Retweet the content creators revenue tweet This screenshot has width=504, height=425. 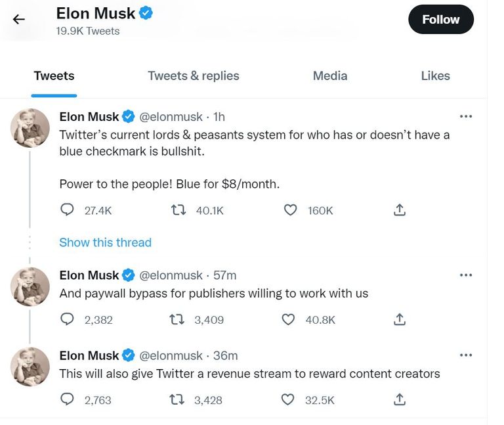[x=177, y=399]
